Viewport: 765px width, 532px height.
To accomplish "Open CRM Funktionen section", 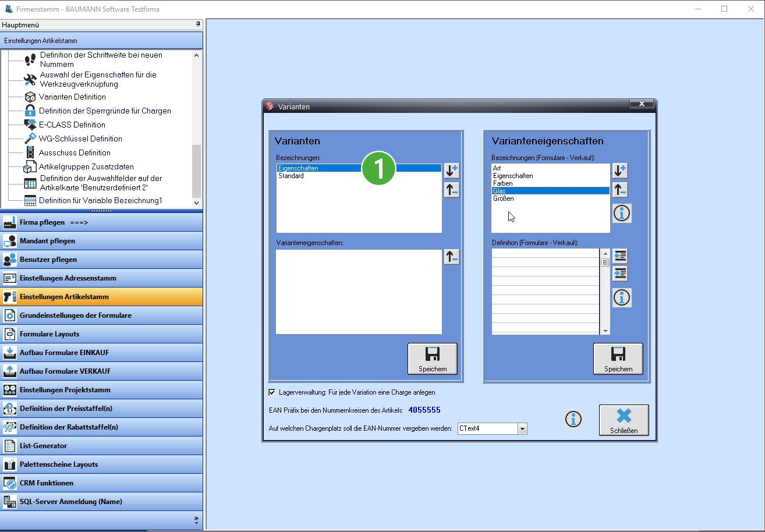I will [x=102, y=483].
